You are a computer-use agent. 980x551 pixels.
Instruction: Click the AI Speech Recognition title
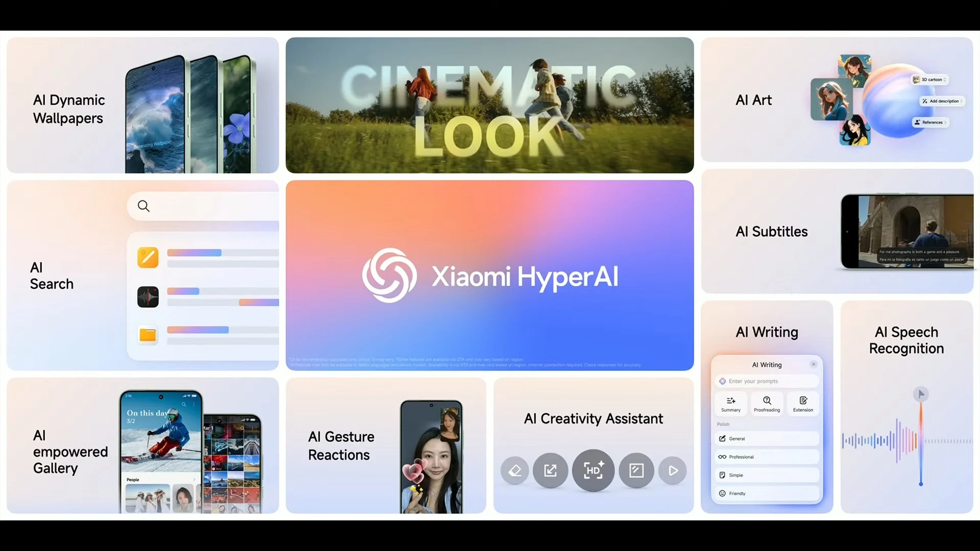(x=906, y=340)
